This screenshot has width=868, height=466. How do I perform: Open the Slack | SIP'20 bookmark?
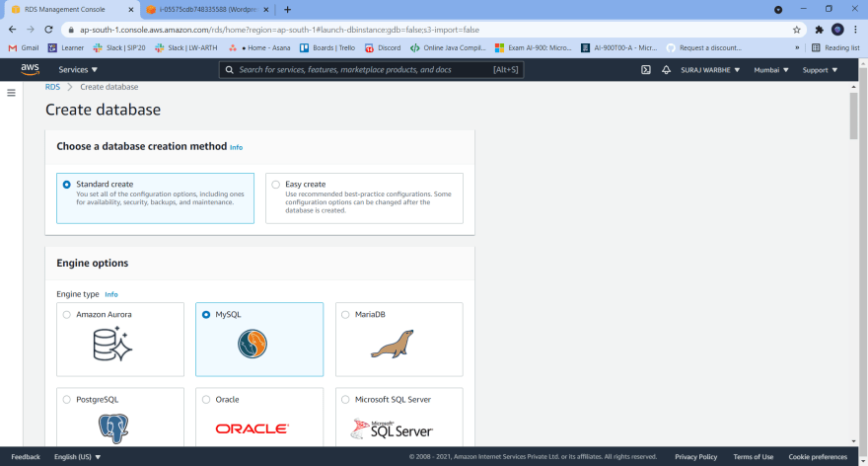[119, 47]
